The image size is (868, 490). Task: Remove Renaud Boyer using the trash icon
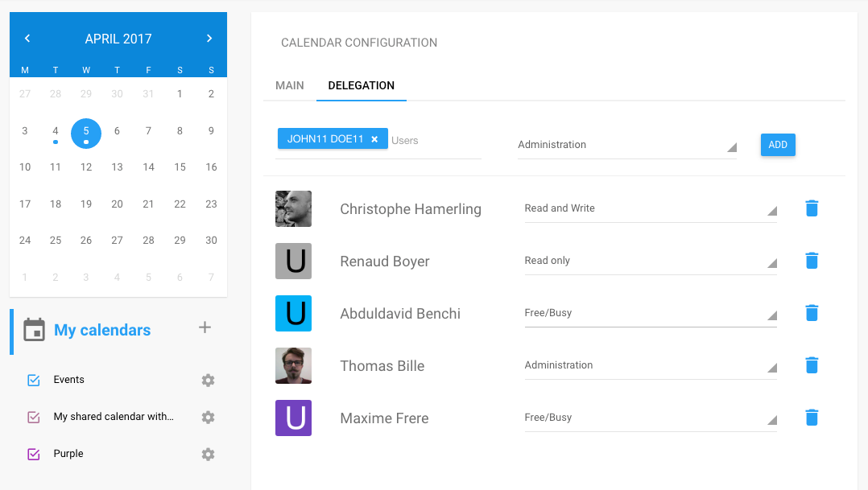(x=812, y=261)
